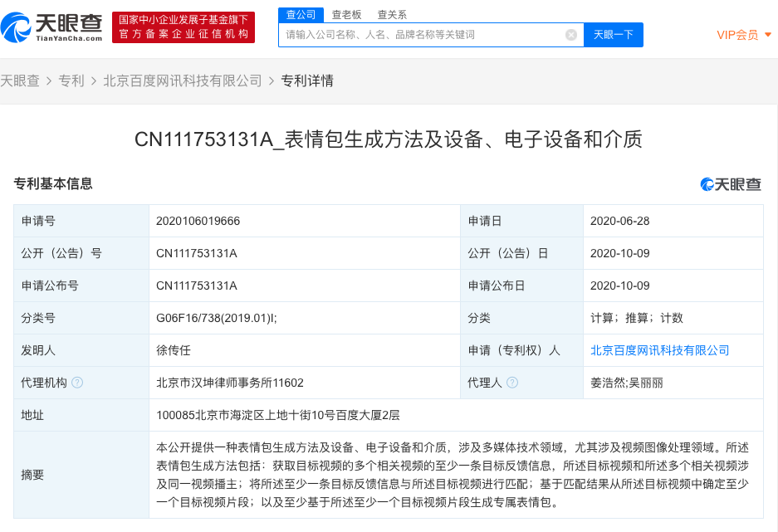Click classification value 计算；推算；计数
Image resolution: width=778 pixels, height=532 pixels.
(x=637, y=318)
